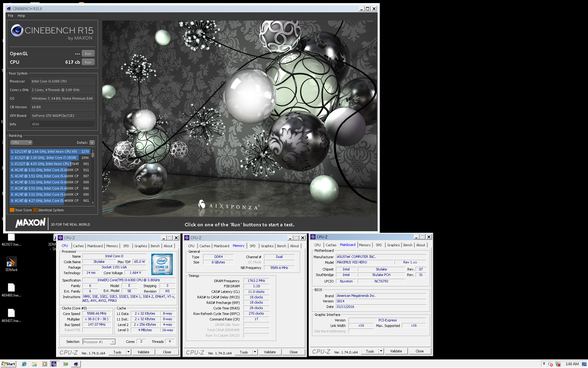This screenshot has width=588, height=368.
Task: Click the Cinebench render preview image
Action: pyautogui.click(x=239, y=119)
